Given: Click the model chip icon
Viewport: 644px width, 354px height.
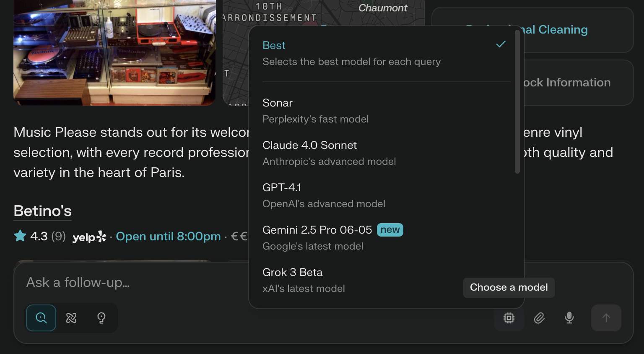Looking at the screenshot, I should [x=509, y=318].
